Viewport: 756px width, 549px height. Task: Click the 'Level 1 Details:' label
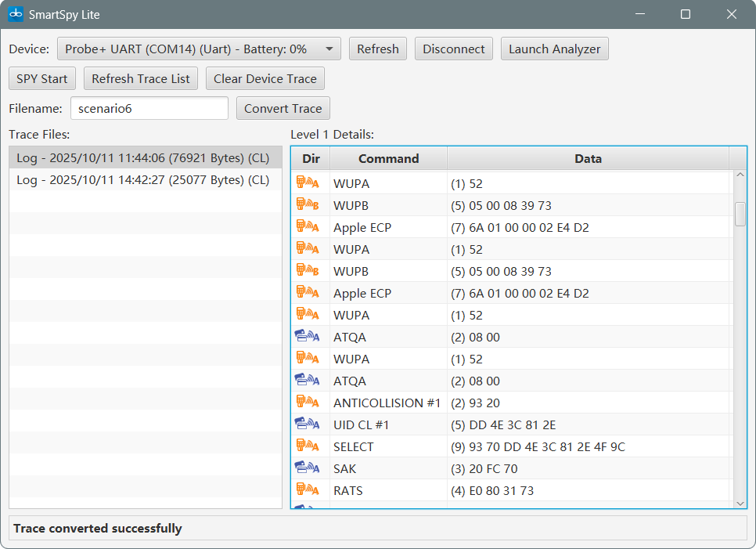[x=332, y=134]
